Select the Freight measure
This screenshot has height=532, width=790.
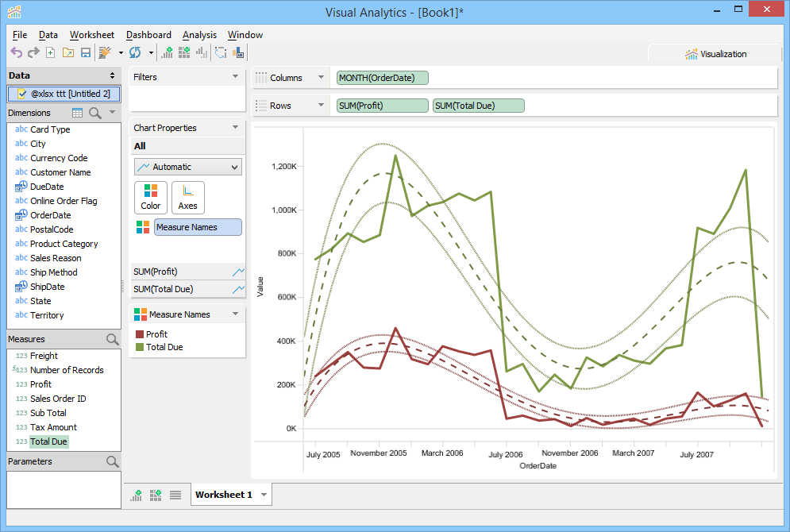tap(44, 356)
